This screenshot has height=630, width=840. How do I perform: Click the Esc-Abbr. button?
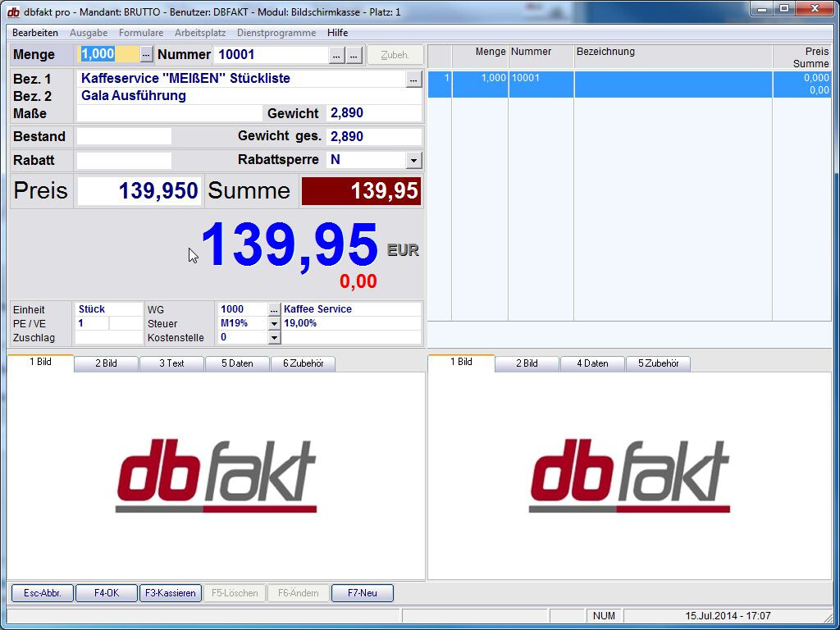tap(42, 592)
